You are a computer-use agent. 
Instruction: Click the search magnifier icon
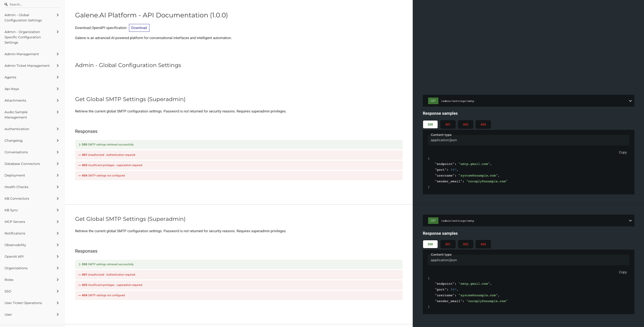7,4
